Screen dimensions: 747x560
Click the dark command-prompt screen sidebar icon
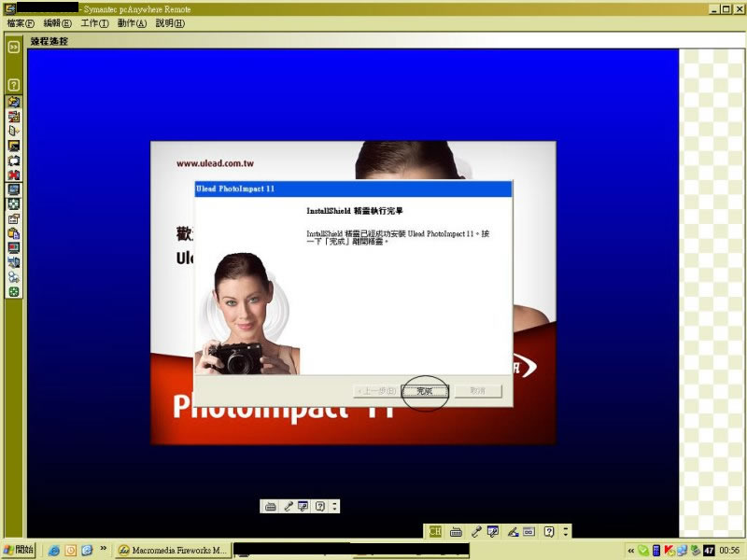pyautogui.click(x=14, y=146)
